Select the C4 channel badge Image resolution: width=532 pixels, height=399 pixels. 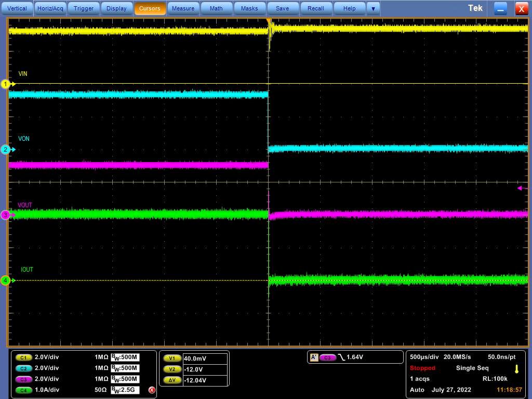[x=23, y=390]
